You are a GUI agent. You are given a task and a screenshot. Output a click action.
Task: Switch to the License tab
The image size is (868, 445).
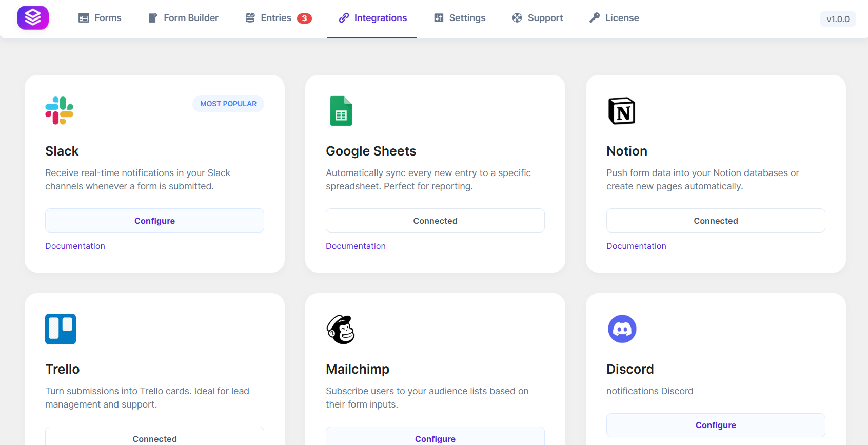coord(614,18)
